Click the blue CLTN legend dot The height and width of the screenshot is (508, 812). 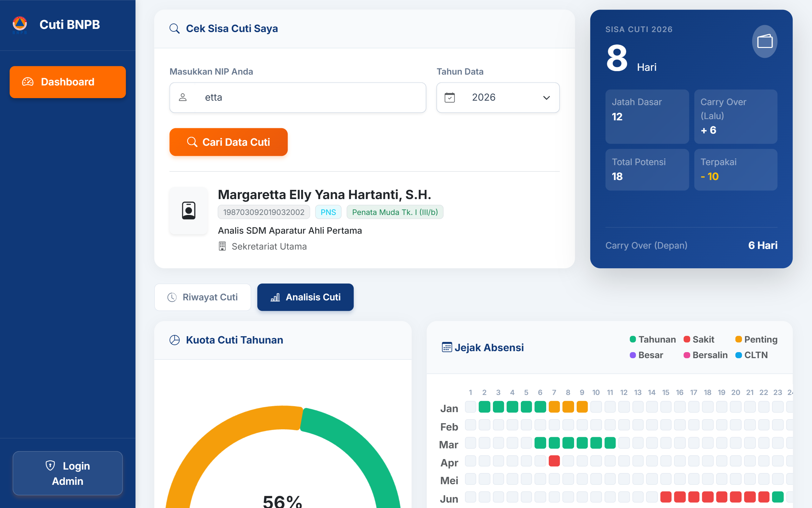(738, 355)
